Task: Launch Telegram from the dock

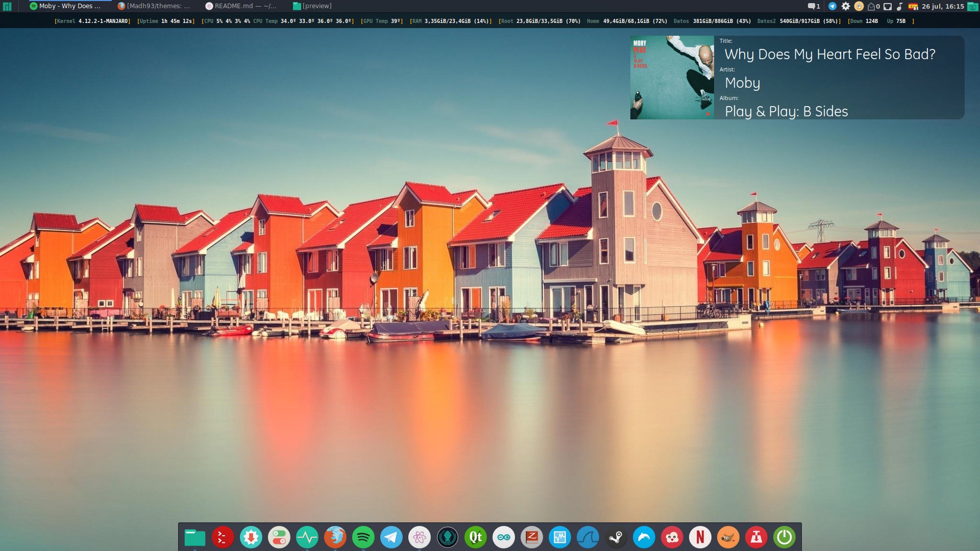Action: [x=391, y=537]
